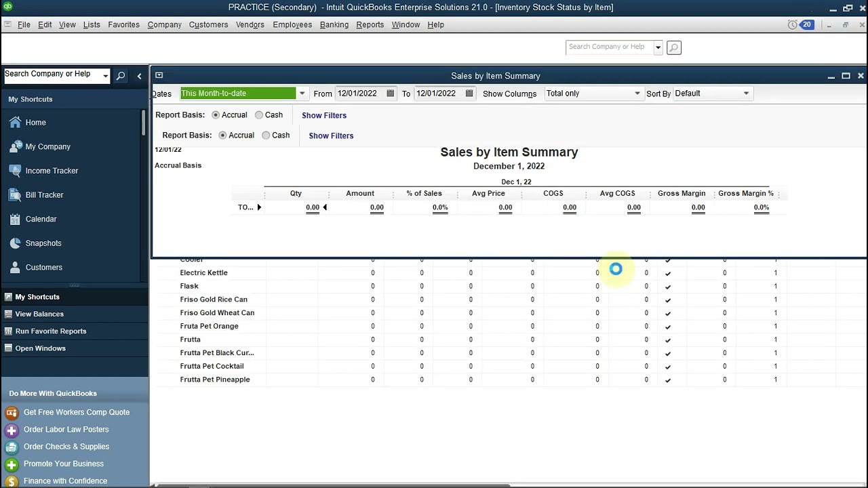Select the Frutta Pet Cocktail item row
Screen dimensions: 868x488
click(x=212, y=367)
